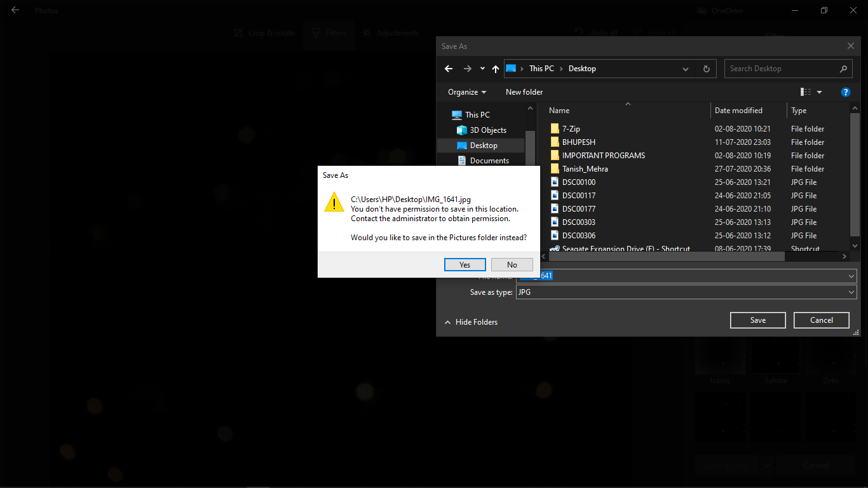Click the search magnifier in Search Desktop
Screen dimensions: 868x488
pyautogui.click(x=843, y=69)
